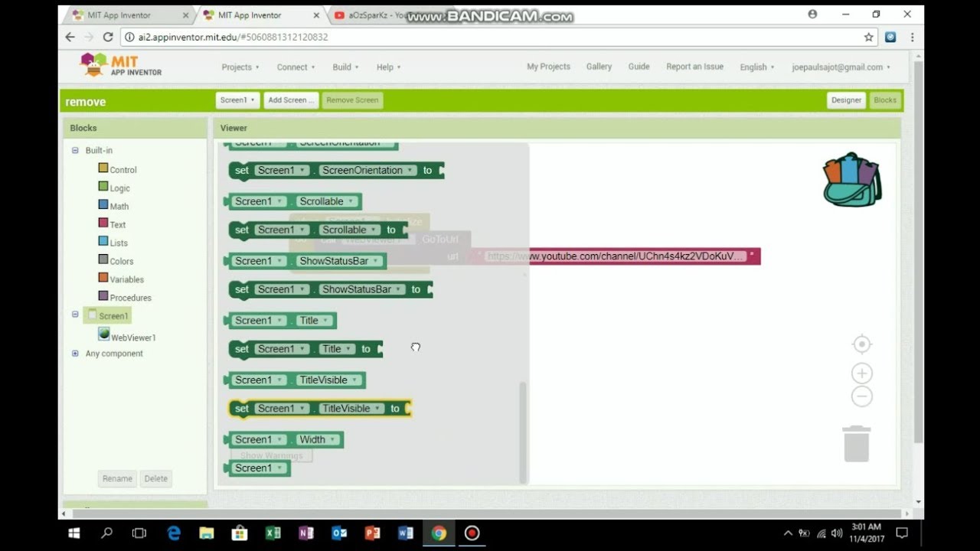The height and width of the screenshot is (551, 980).
Task: Open the Guide link
Action: click(639, 67)
